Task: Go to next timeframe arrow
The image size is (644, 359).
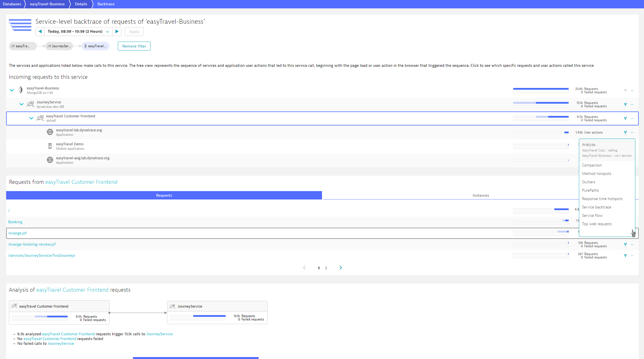Action: (117, 32)
